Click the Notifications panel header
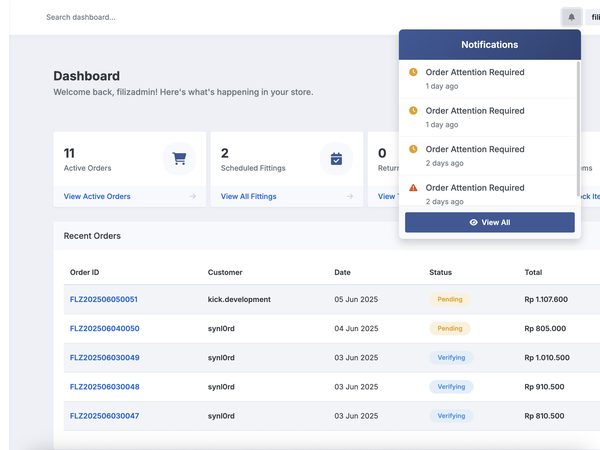This screenshot has width=600, height=450. [x=490, y=45]
